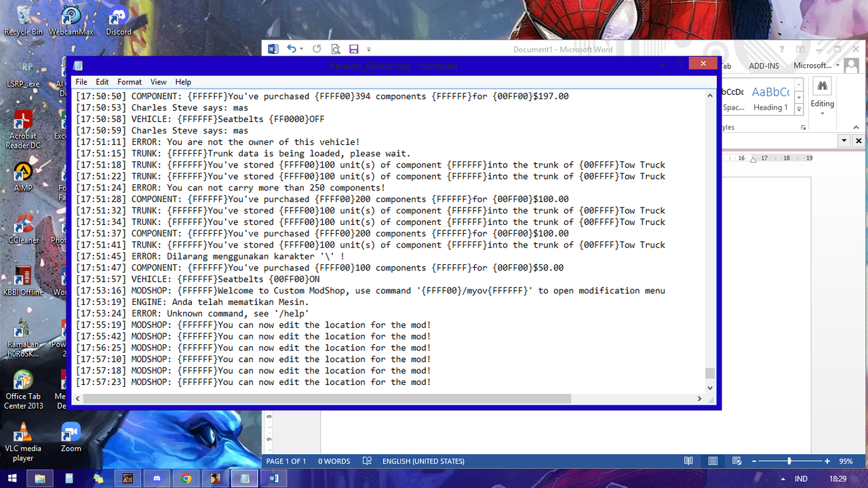The height and width of the screenshot is (488, 868).
Task: Launch the Zoom desktop shortcut
Action: point(71,437)
